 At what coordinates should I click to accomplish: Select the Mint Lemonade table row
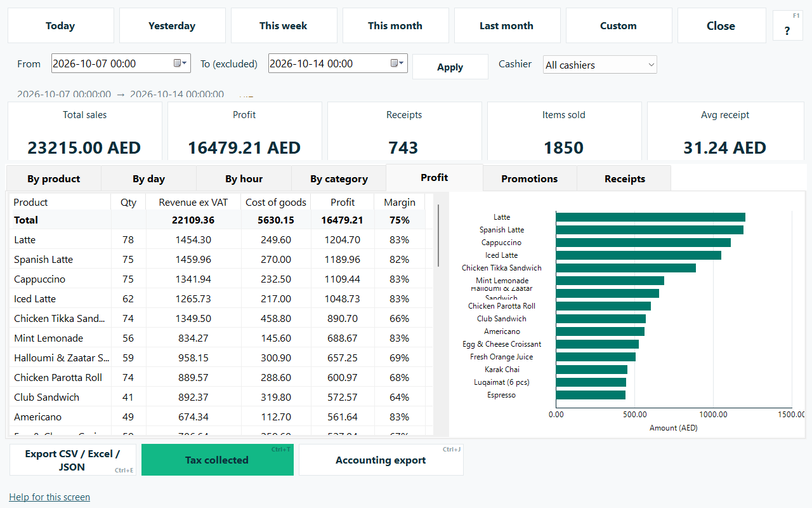click(x=221, y=338)
